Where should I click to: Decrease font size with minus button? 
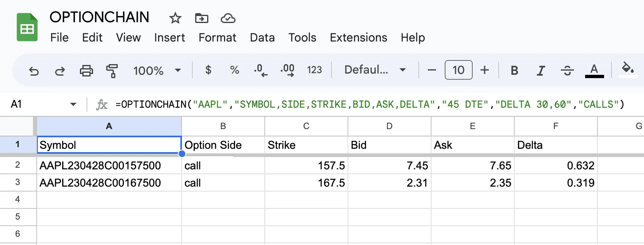tap(432, 70)
